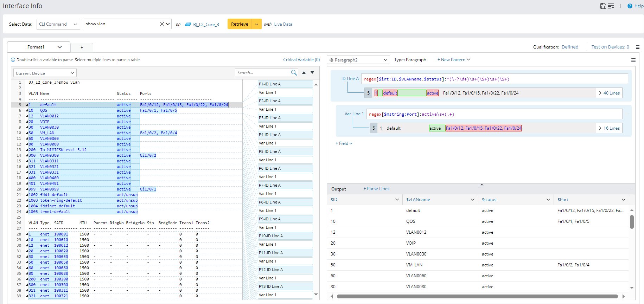Switch to the Format1 tab
The width and height of the screenshot is (644, 304).
click(36, 47)
